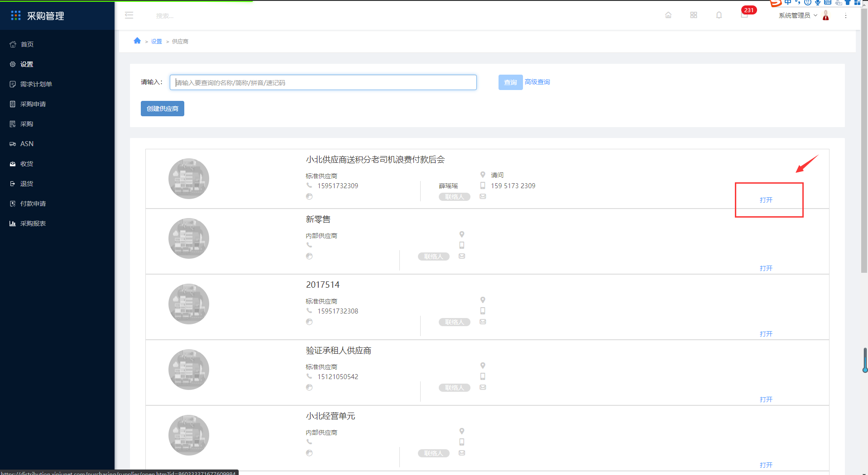Open the 高级查询 advanced search link
The height and width of the screenshot is (475, 868).
pos(537,82)
